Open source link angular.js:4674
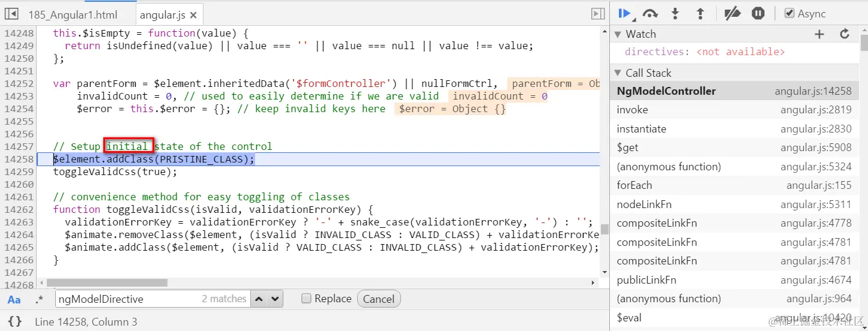Viewport: 868px width, 331px height. tap(816, 280)
